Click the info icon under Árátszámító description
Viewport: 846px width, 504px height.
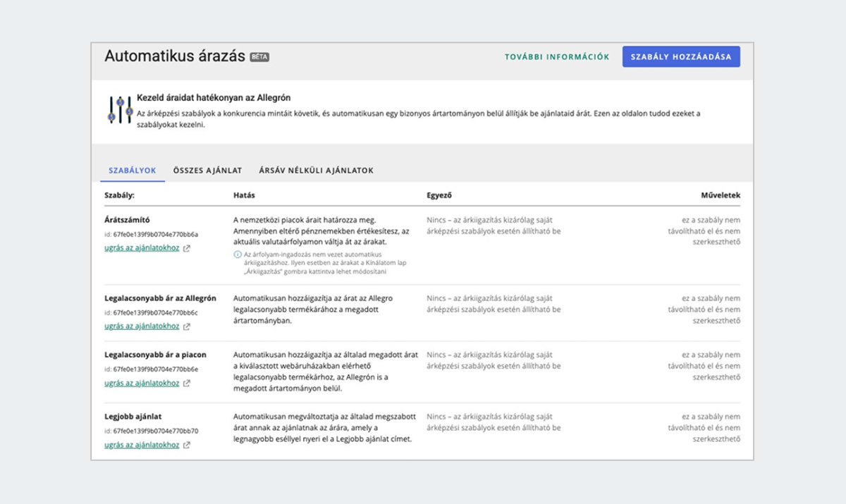pyautogui.click(x=238, y=254)
